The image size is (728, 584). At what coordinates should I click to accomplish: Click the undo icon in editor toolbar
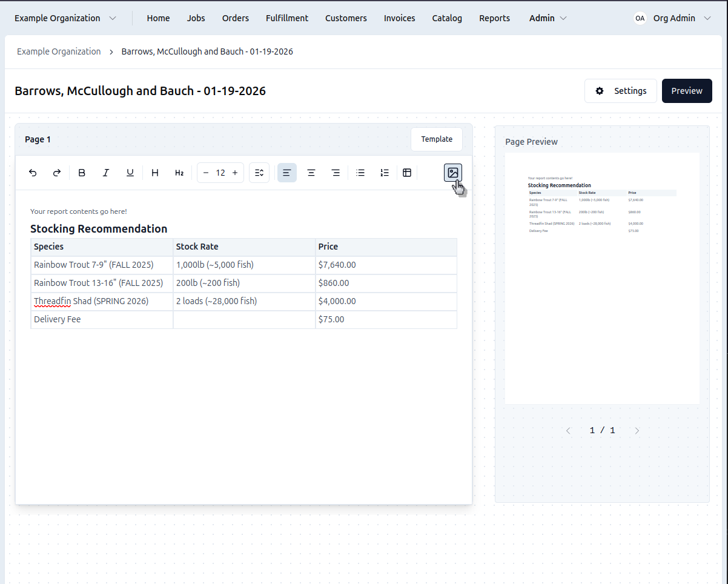33,173
